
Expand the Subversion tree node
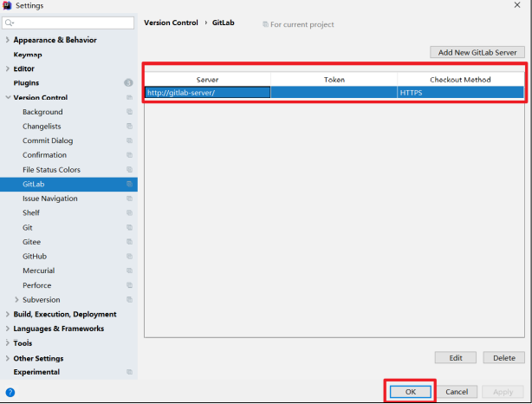16,300
